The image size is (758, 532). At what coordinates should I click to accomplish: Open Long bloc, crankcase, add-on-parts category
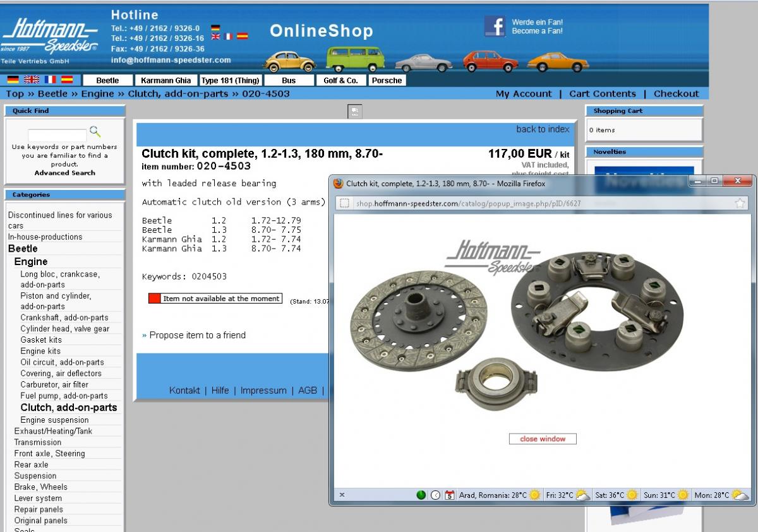point(60,280)
